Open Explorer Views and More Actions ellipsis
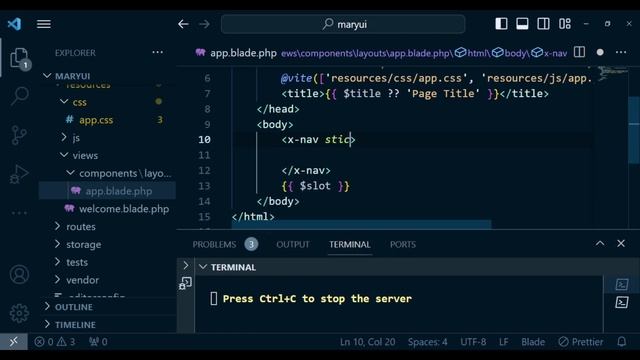The width and height of the screenshot is (640, 360). click(x=158, y=52)
